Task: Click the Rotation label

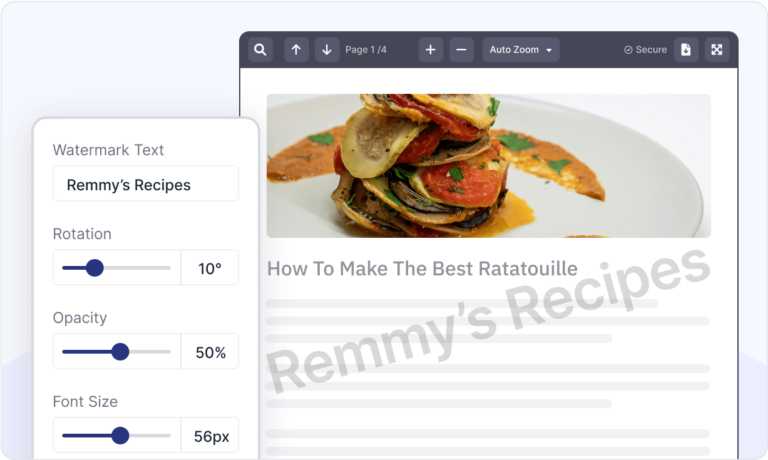Action: click(82, 234)
